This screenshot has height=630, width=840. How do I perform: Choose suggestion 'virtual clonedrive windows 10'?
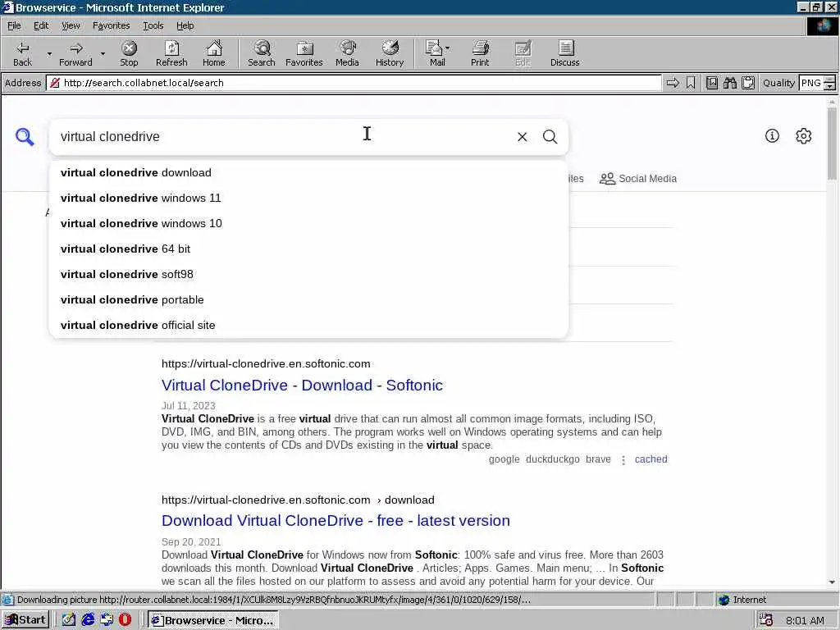point(308,223)
